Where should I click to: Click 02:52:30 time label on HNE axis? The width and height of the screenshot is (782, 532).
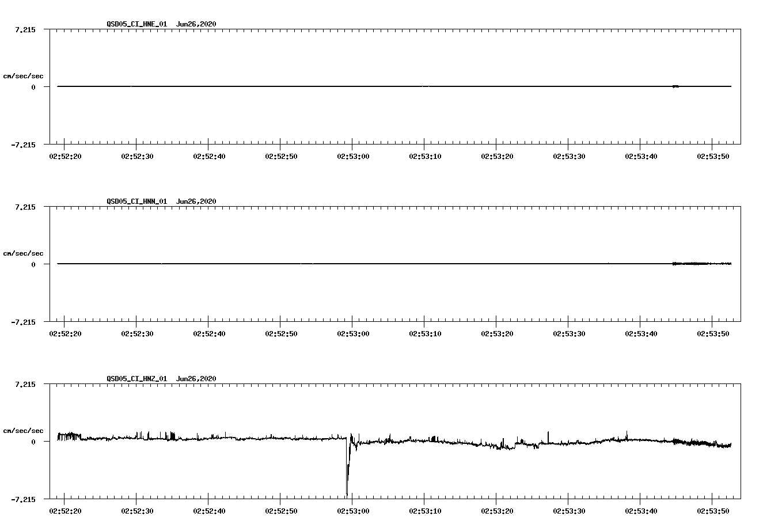137,157
